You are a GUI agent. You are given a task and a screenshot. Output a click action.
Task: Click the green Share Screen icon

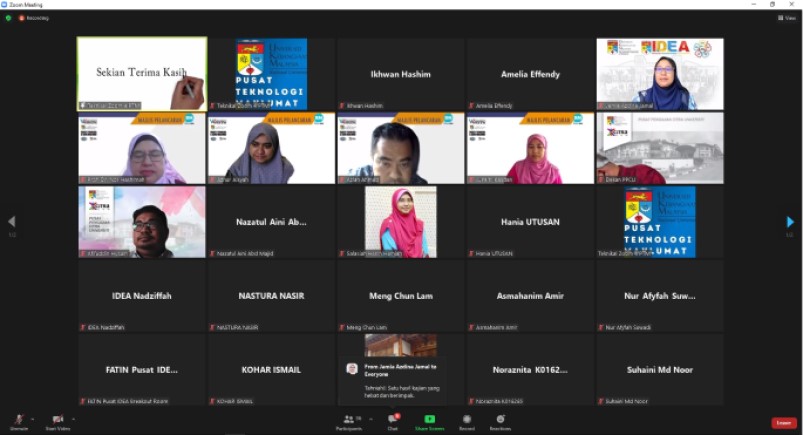pyautogui.click(x=429, y=420)
